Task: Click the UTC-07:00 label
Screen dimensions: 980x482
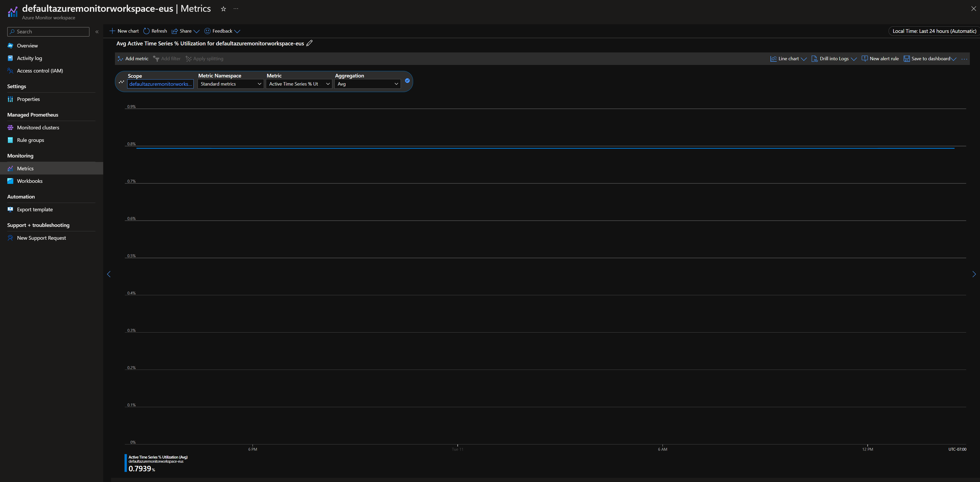Action: pyautogui.click(x=957, y=450)
